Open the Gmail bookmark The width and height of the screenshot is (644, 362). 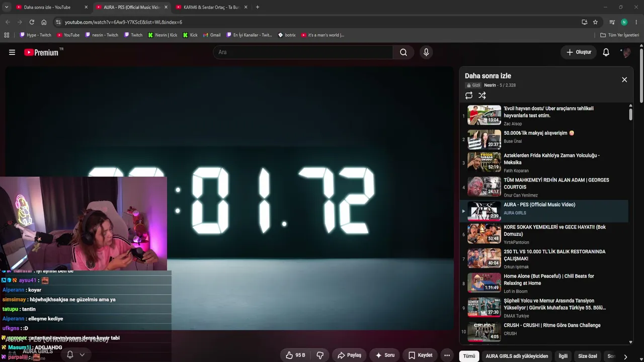pos(212,35)
